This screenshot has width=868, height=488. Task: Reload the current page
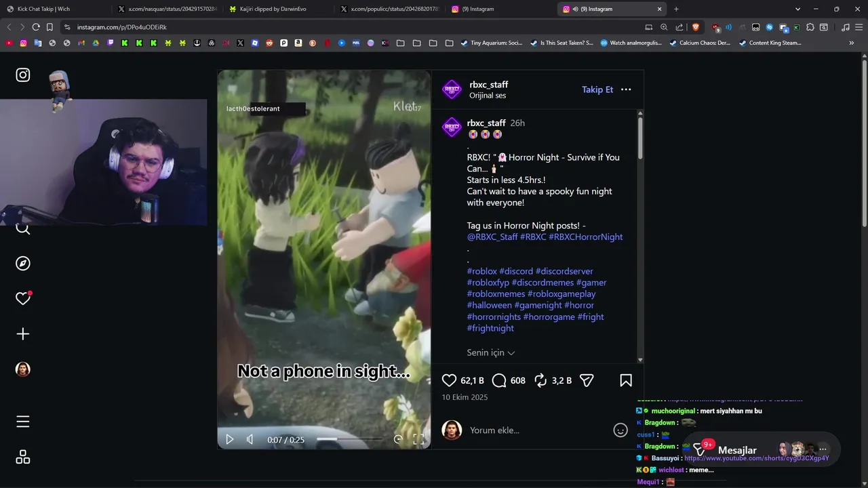click(36, 27)
